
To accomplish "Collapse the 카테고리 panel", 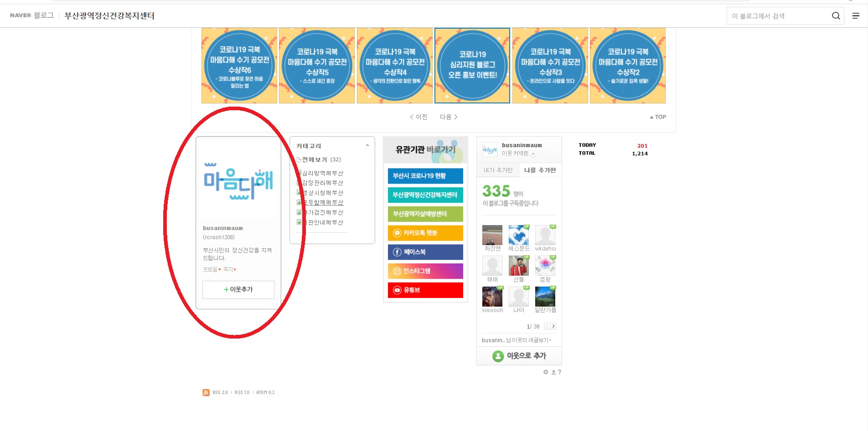I will pos(367,146).
